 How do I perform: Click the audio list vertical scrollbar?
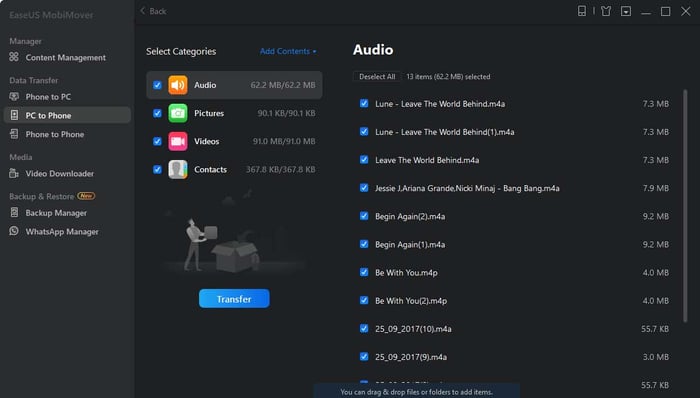coord(685,205)
